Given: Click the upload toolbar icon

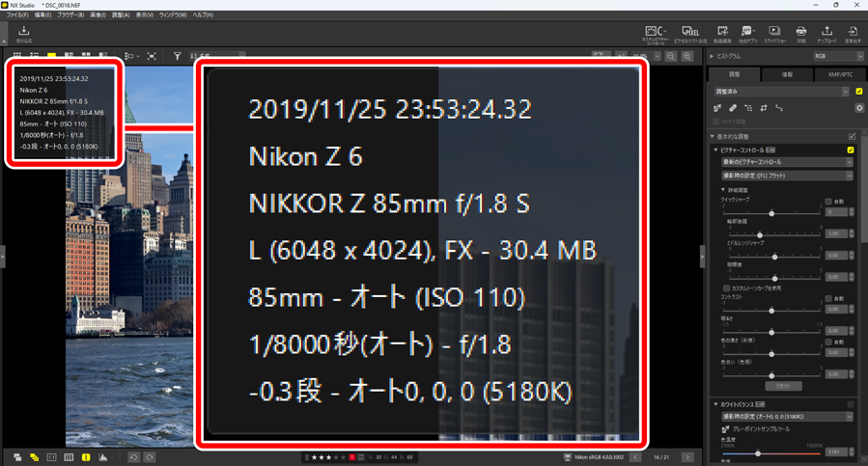Looking at the screenshot, I should coord(826,35).
